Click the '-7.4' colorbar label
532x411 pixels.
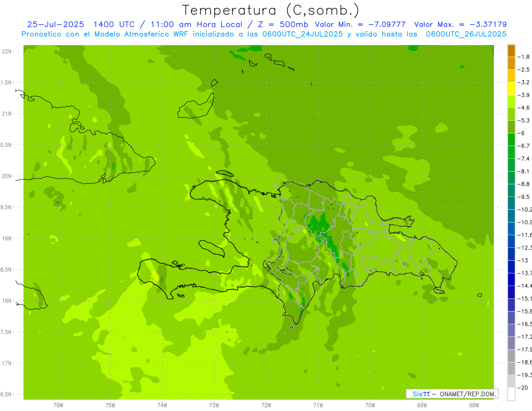524,159
